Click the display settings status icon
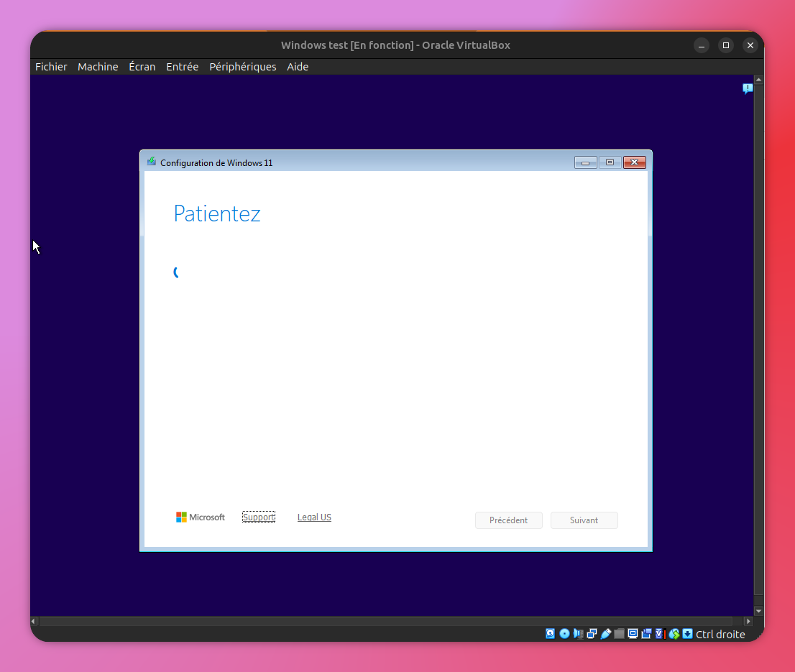The width and height of the screenshot is (795, 672). 633,634
